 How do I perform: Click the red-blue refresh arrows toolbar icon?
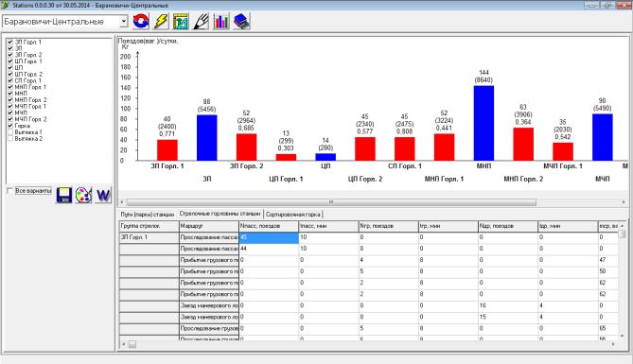coord(141,22)
